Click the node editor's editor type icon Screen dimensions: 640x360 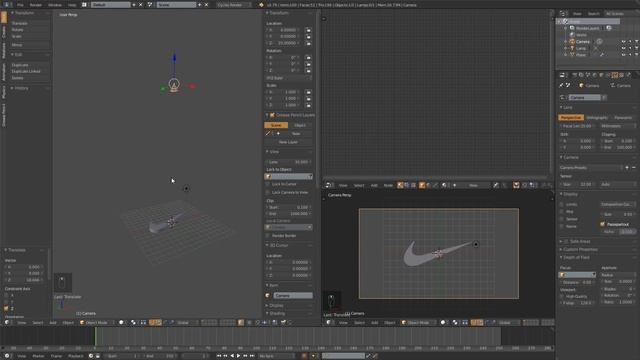pos(329,185)
